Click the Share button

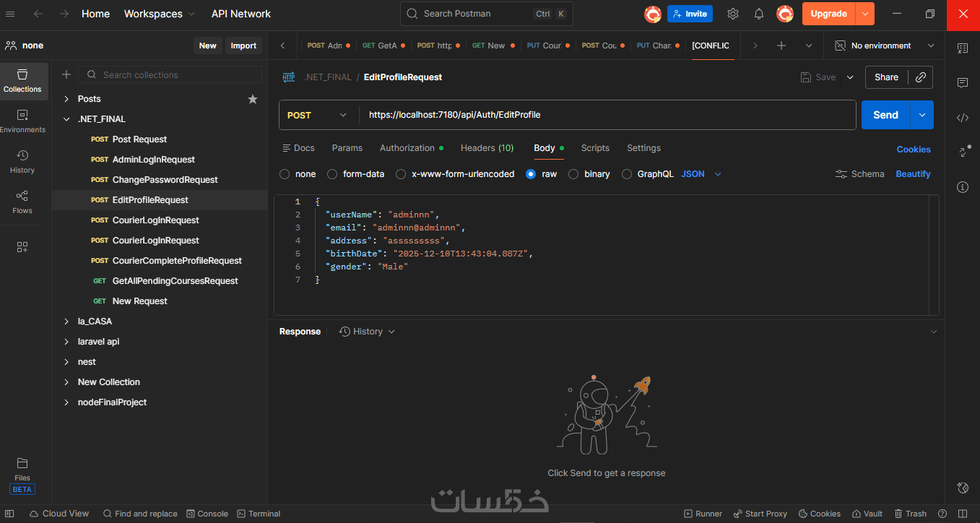click(x=886, y=77)
